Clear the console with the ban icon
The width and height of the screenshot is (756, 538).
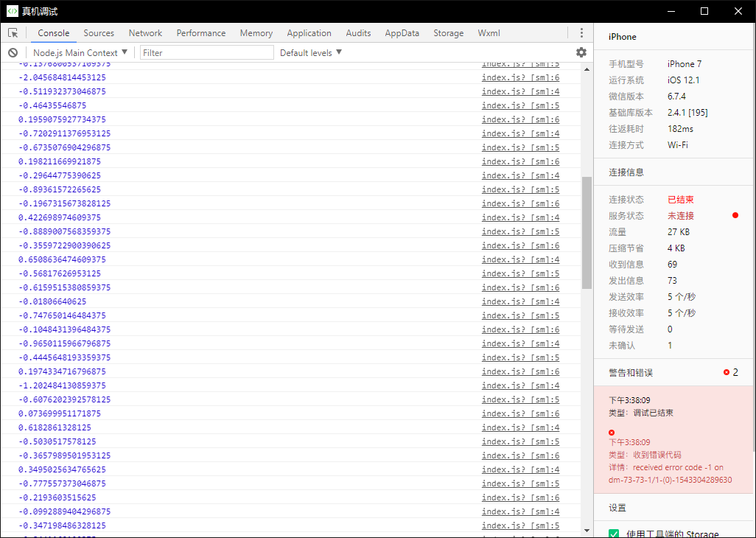13,52
